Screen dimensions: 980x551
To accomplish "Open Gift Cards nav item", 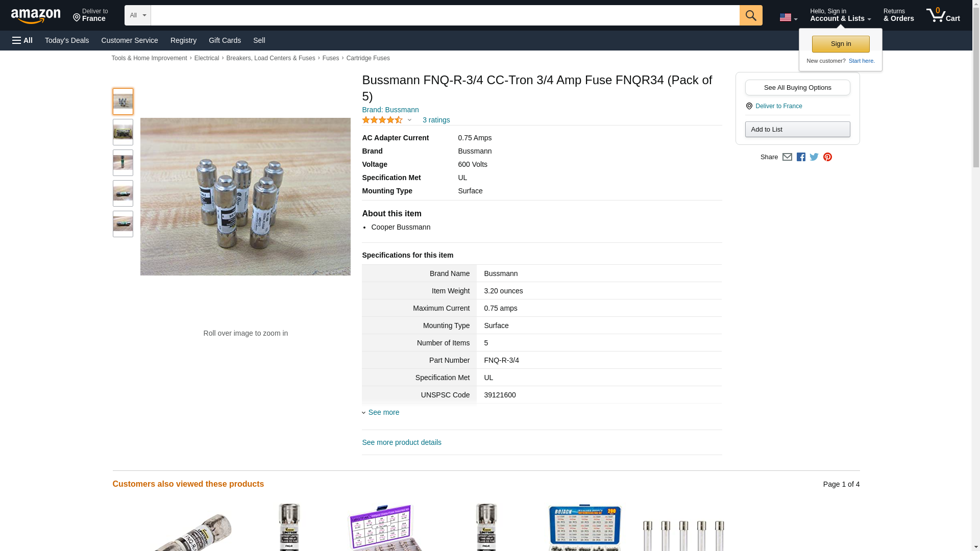I will click(225, 40).
